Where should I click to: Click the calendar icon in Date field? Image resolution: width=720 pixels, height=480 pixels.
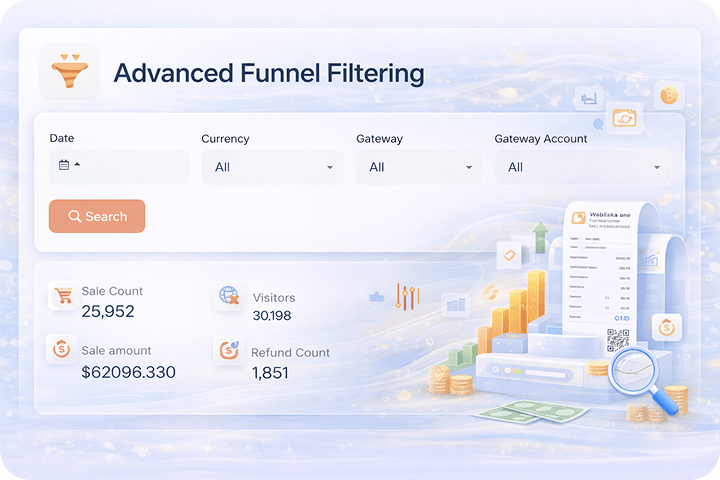(x=64, y=165)
